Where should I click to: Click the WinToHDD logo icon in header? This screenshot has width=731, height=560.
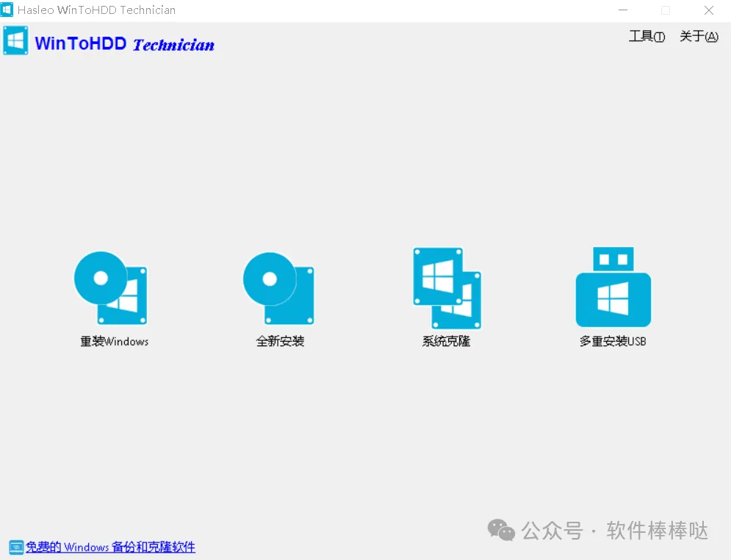[x=15, y=40]
